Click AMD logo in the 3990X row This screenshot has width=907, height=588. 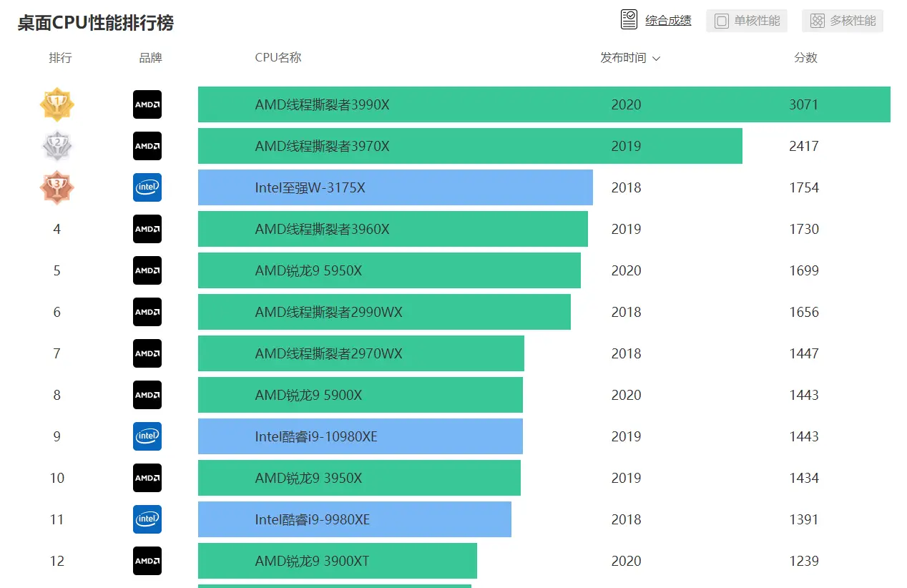pos(147,104)
